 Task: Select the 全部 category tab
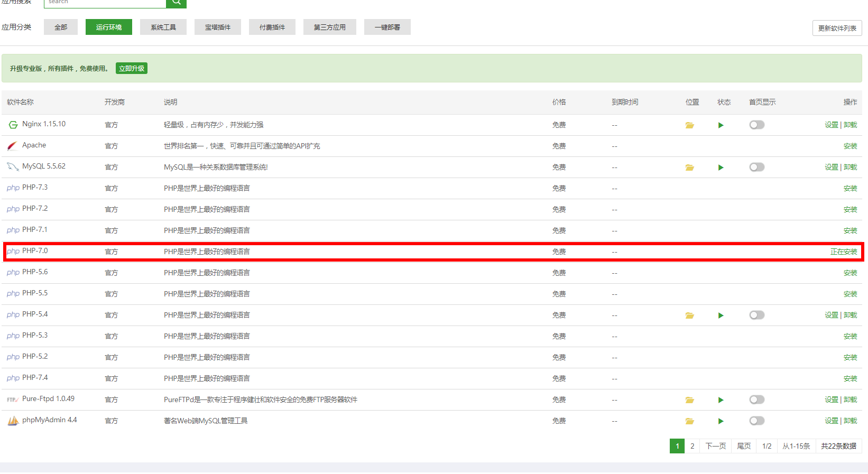click(x=61, y=27)
